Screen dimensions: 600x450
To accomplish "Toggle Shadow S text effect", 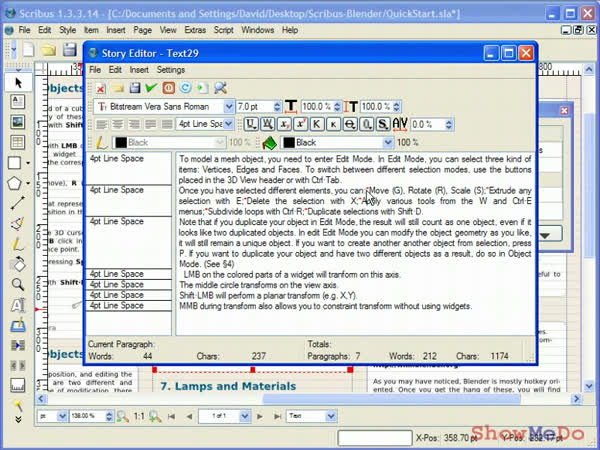I will tap(383, 124).
